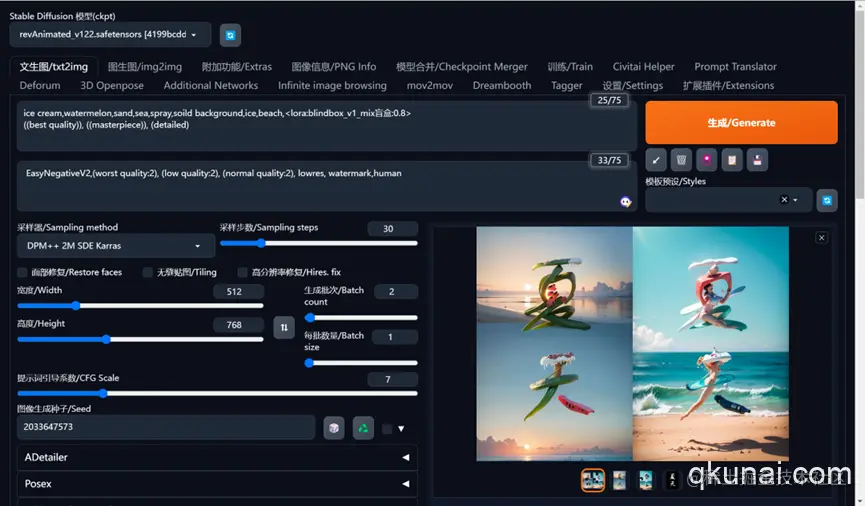
Task: Open the Extensions tab
Action: [x=728, y=86]
